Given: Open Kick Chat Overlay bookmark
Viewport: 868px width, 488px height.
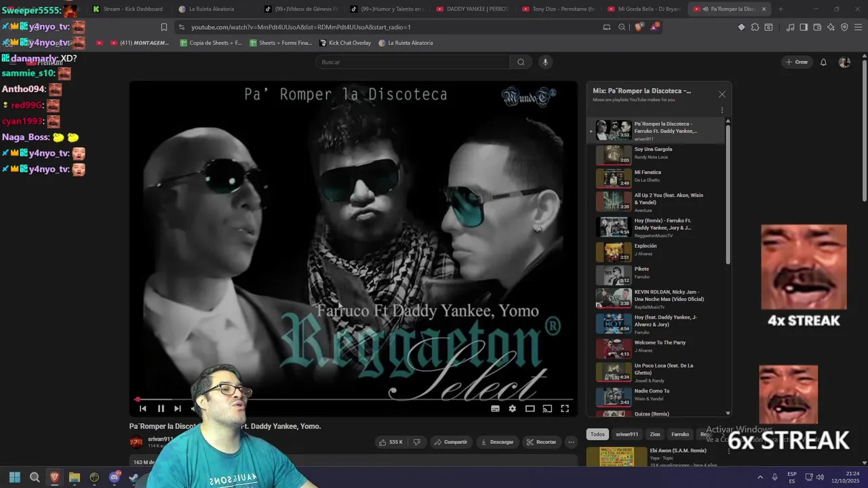Looking at the screenshot, I should coord(345,43).
